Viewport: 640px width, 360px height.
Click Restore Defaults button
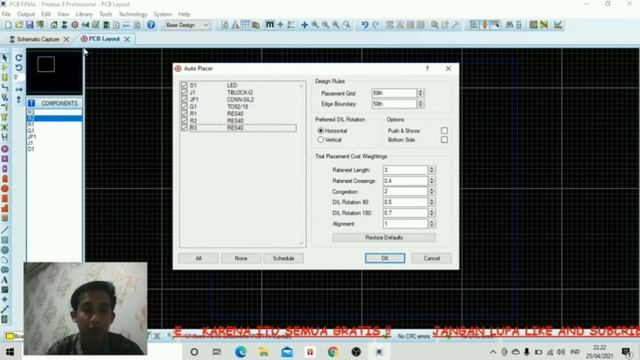(384, 238)
